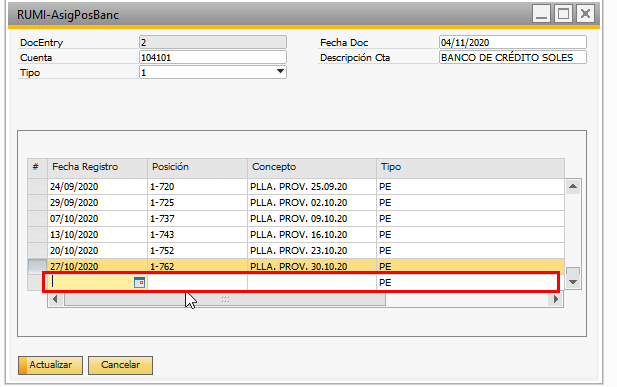Click the position cell 1-743

pos(197,235)
